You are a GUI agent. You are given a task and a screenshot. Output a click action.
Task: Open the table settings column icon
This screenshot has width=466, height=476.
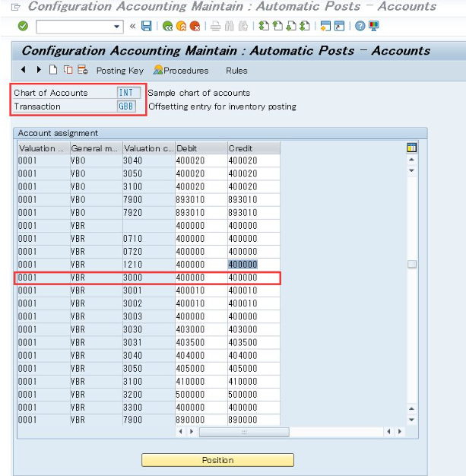tap(412, 148)
